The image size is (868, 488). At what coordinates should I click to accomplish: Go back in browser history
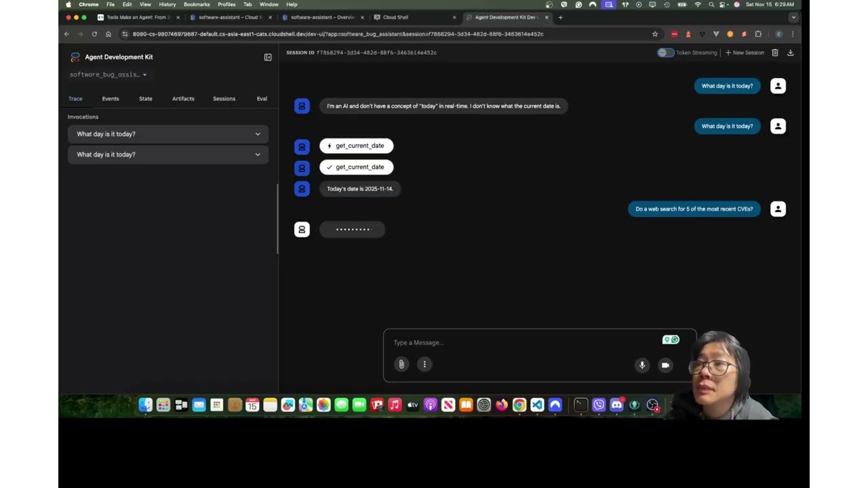(66, 34)
